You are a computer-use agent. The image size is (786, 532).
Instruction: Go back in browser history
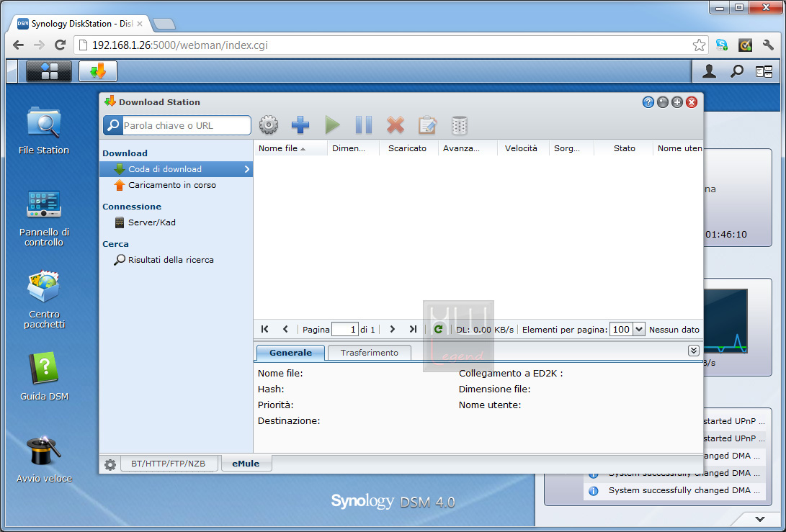coord(19,45)
